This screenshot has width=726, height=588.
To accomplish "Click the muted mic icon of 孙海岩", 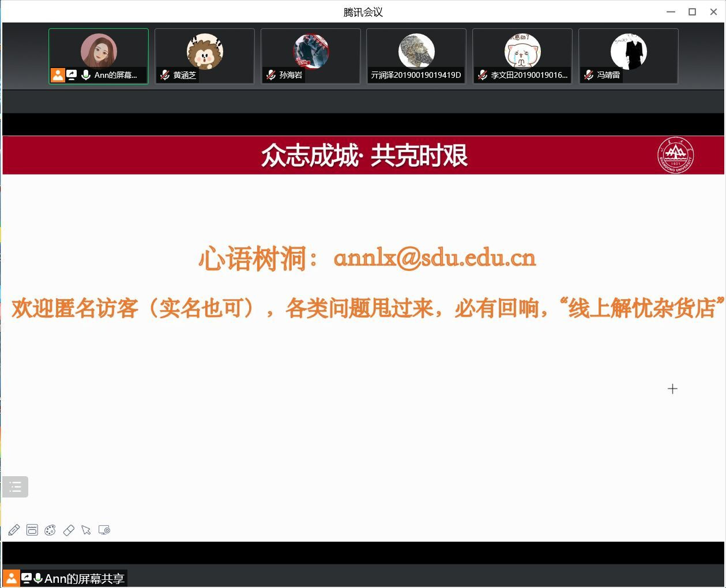I will point(271,75).
